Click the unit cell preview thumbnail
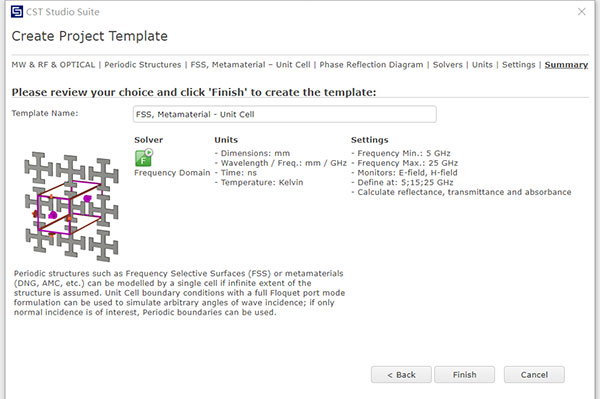This screenshot has height=399, width=600. 71,207
